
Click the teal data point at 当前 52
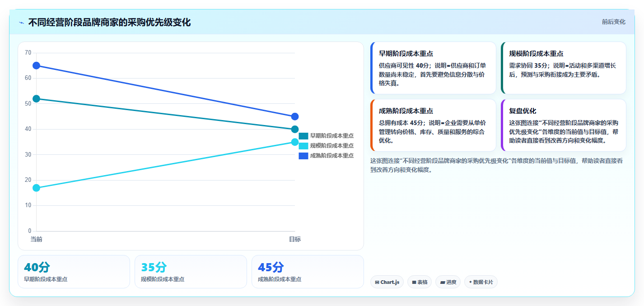(37, 98)
